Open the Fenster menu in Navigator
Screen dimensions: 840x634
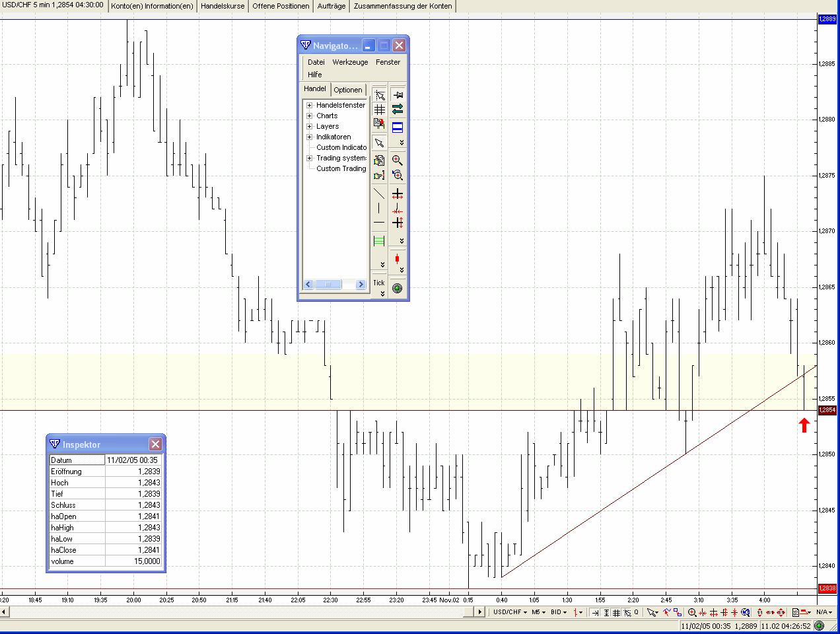click(x=388, y=62)
